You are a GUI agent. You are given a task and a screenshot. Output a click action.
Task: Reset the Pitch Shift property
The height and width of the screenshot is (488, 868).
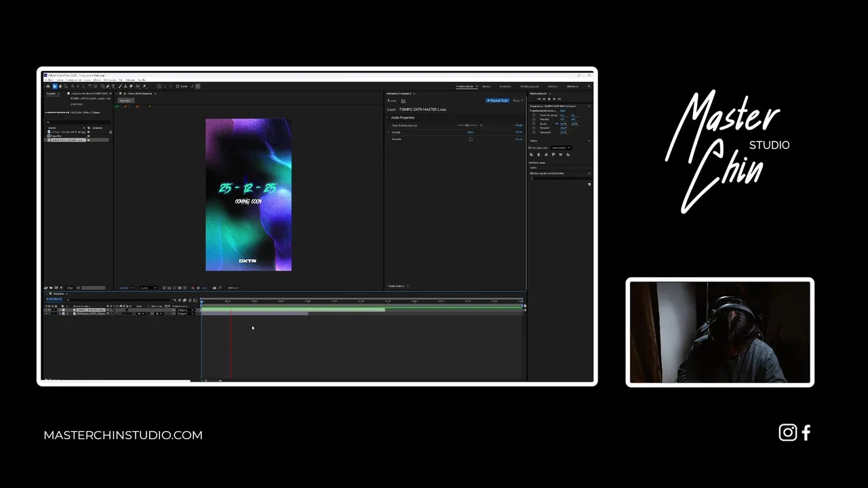click(x=519, y=125)
